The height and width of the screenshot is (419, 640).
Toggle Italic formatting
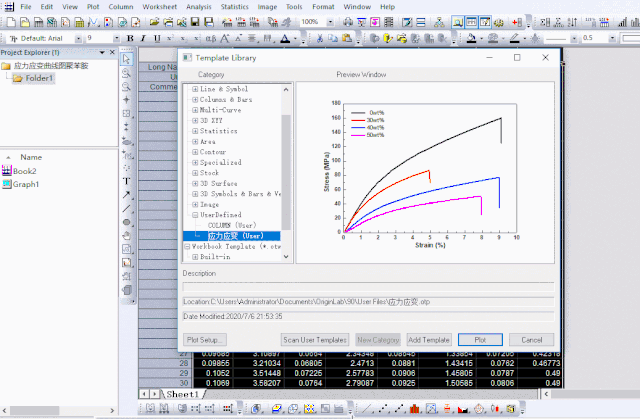143,38
